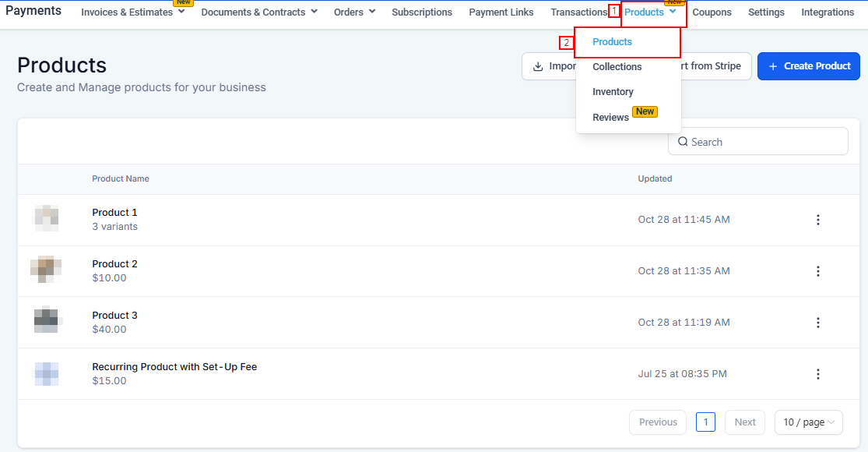The image size is (868, 452).
Task: Click the Product 3 name
Action: [114, 316]
